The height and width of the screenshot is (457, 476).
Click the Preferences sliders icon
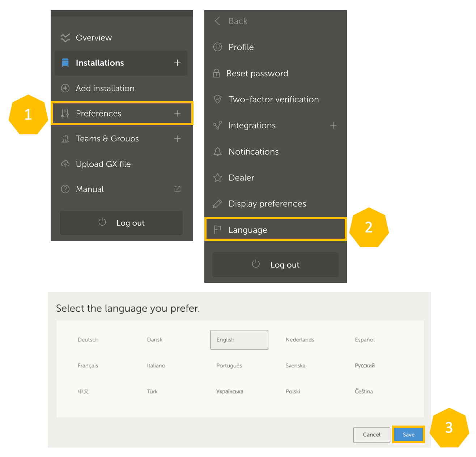click(x=65, y=113)
